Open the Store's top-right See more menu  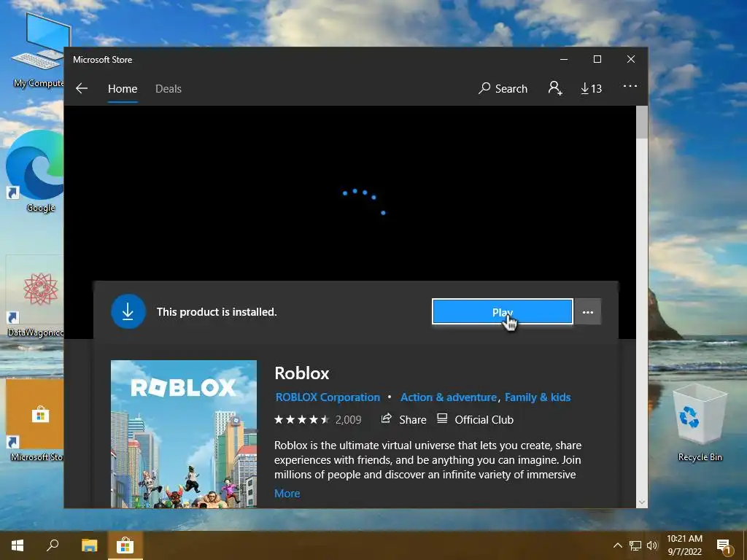630,86
